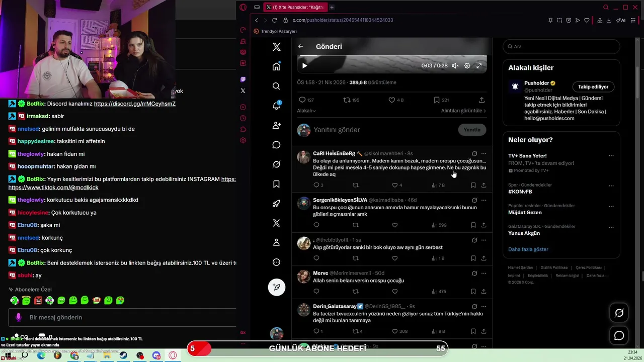Viewport: 644px width, 362px height.
Task: Open the #KONvFB trending topic
Action: [x=520, y=192]
